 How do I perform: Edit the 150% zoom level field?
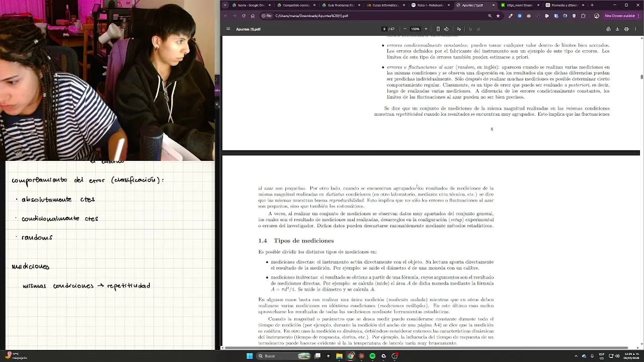415,29
